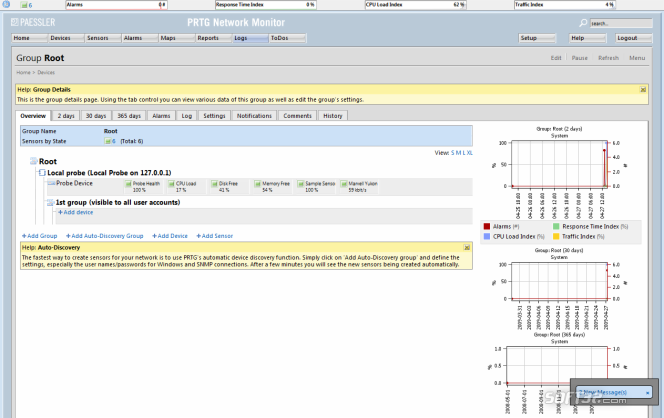Click the Add Sensor link
664x418 pixels.
point(215,236)
